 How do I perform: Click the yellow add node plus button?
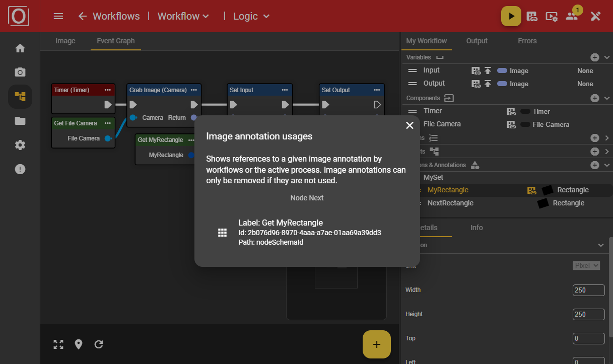click(376, 344)
